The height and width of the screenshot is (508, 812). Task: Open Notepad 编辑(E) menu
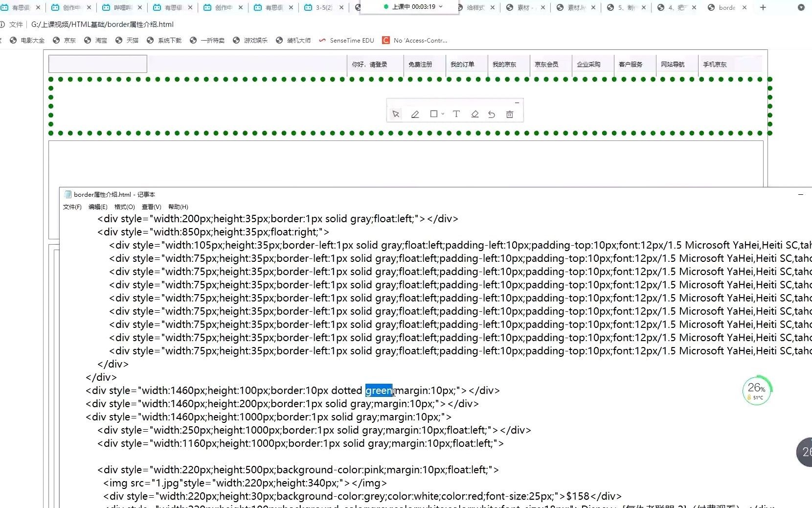pyautogui.click(x=98, y=207)
